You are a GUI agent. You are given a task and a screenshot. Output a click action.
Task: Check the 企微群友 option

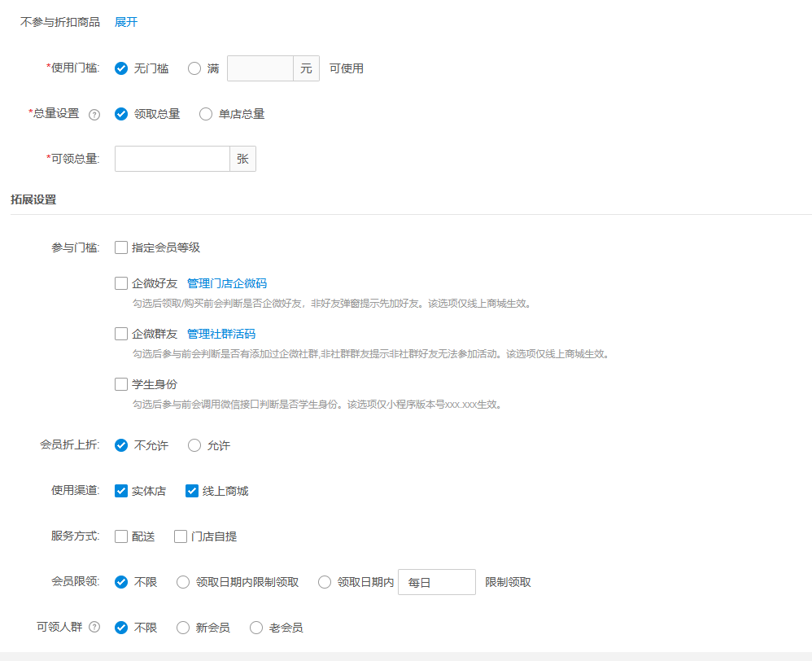[x=120, y=333]
